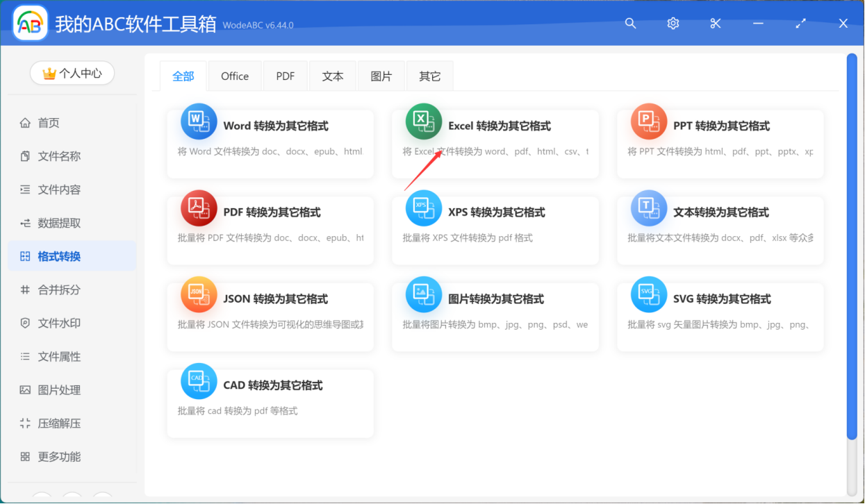Click the SVG conversion tool icon
This screenshot has width=865, height=504.
[649, 294]
